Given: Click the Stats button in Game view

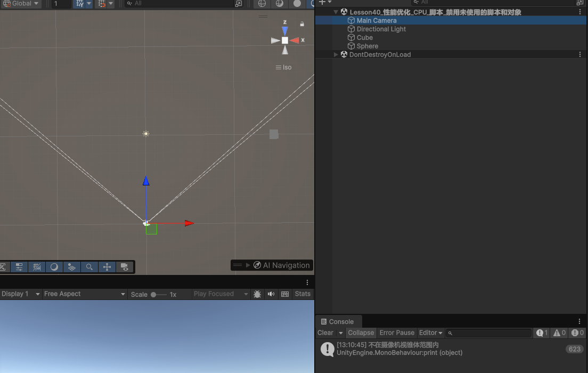Looking at the screenshot, I should pyautogui.click(x=303, y=294).
